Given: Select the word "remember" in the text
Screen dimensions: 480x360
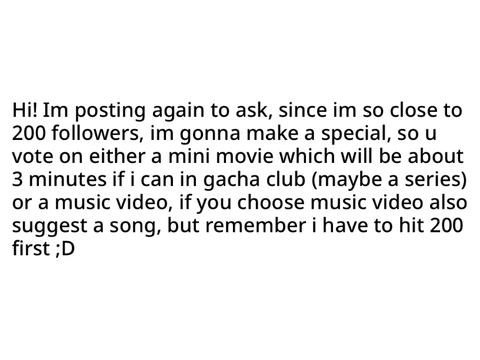Looking at the screenshot, I should [x=255, y=225].
